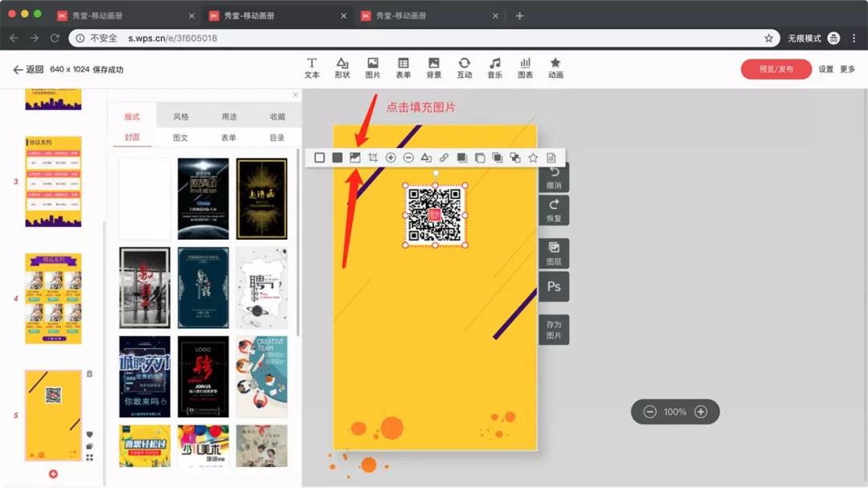Bookmark this page with star icon

coord(768,39)
